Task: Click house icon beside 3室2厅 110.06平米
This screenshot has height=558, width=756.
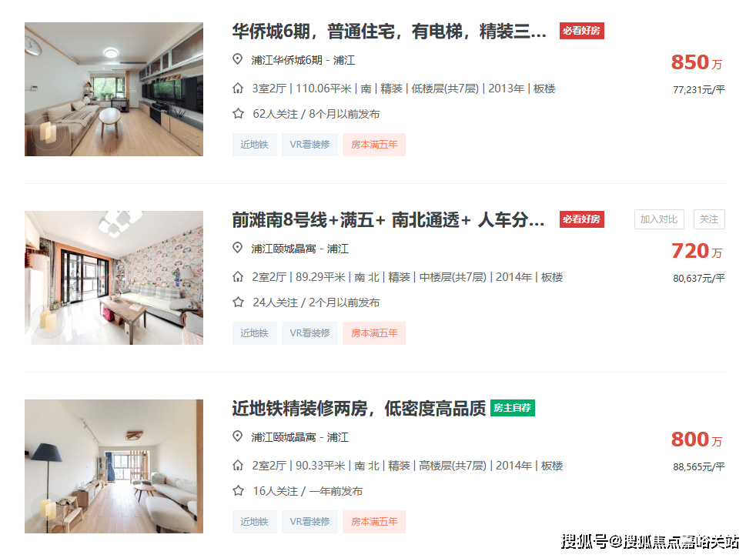Action: point(238,89)
